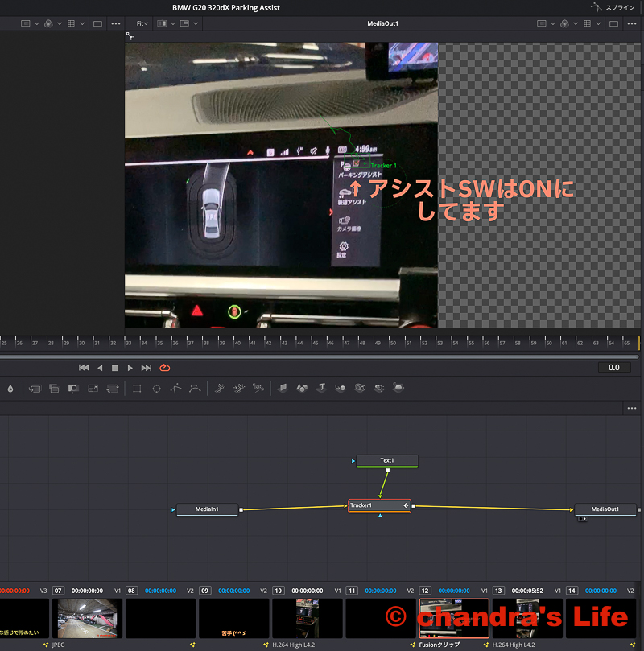Screen dimensions: 644x651
Task: Add a Renderer 3D node
Action: 398,388
